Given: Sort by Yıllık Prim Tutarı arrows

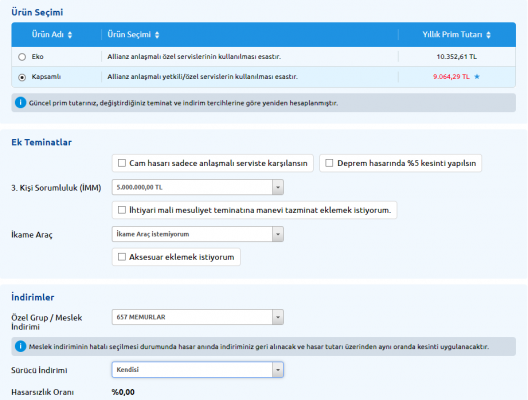Looking at the screenshot, I should 488,35.
